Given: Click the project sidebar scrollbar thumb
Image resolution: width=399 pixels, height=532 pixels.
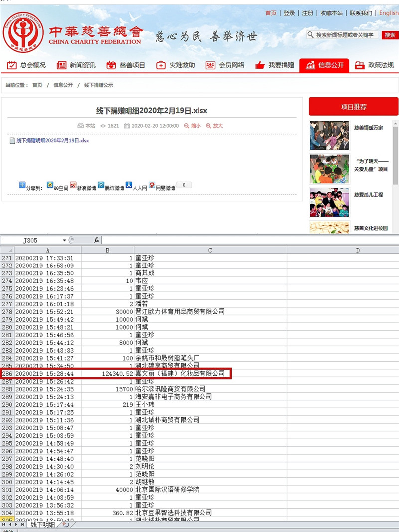Looking at the screenshot, I should coord(396,156).
